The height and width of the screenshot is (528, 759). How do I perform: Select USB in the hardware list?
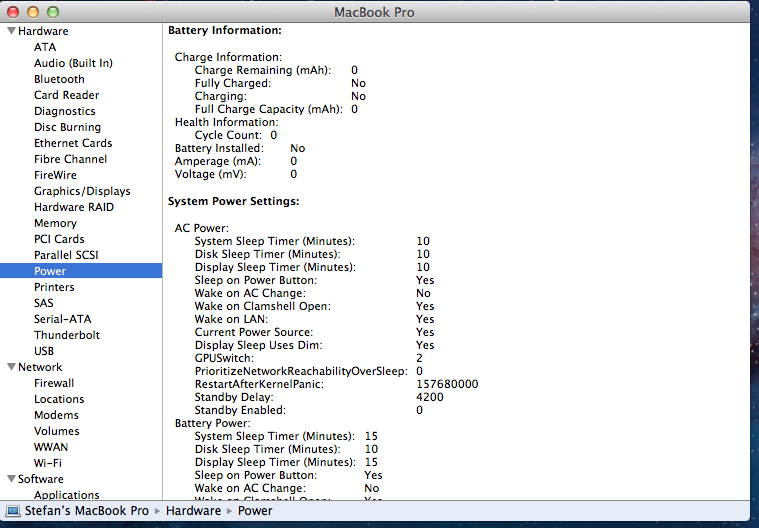tap(44, 351)
